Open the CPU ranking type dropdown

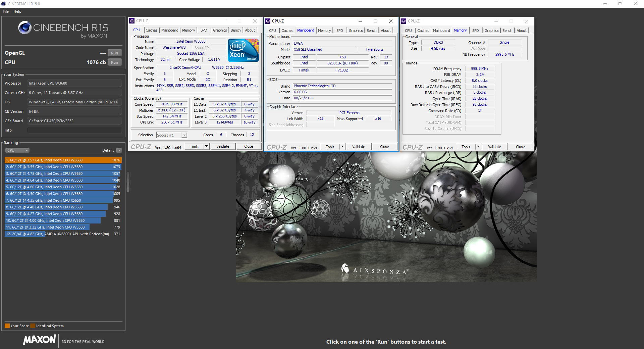coord(17,150)
